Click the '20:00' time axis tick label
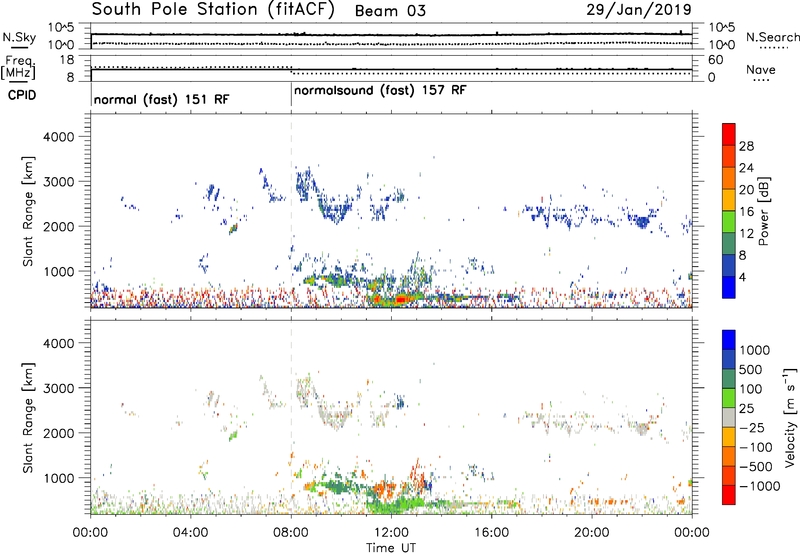This screenshot has width=800, height=554. point(592,533)
